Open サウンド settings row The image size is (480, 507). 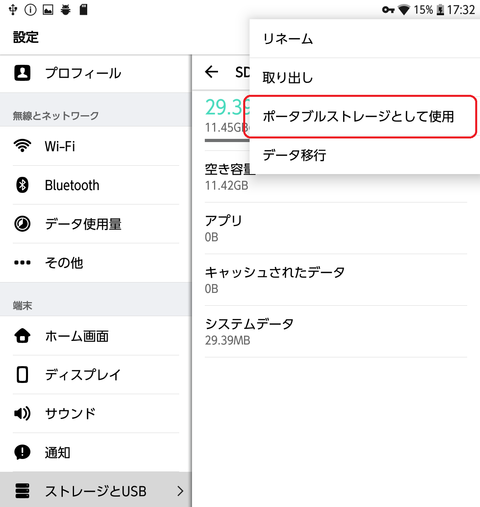[96, 413]
